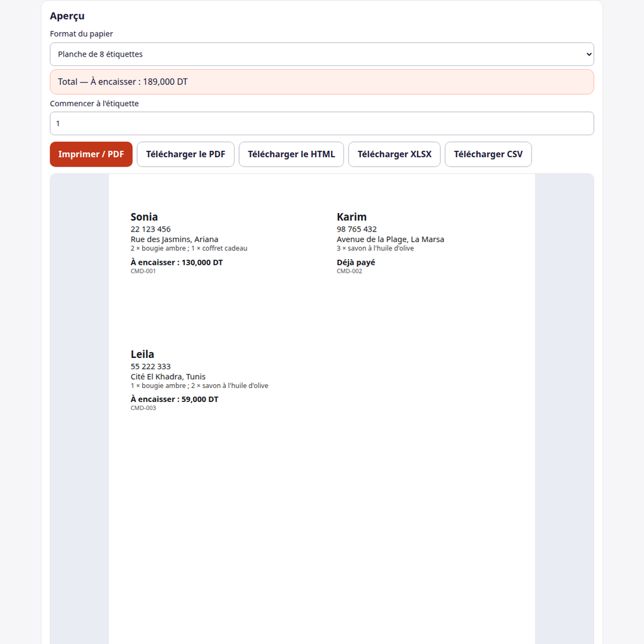Click Karim's items line 3 × savon

(x=375, y=248)
